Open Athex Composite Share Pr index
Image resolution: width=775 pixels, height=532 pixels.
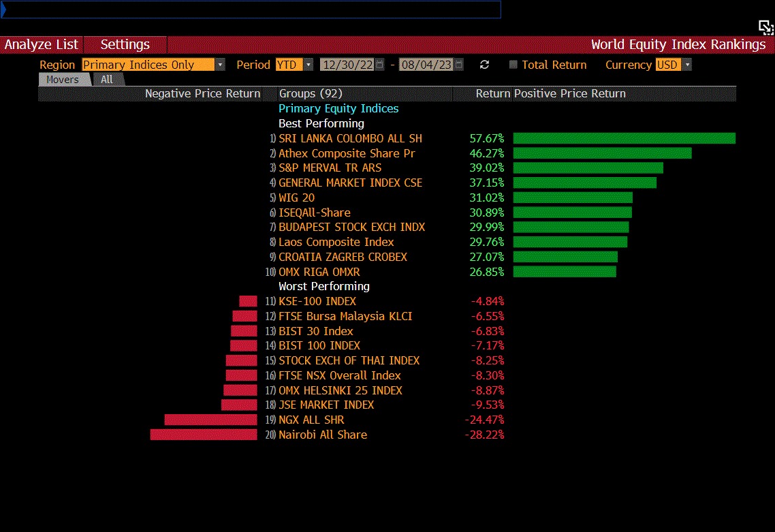click(x=347, y=153)
